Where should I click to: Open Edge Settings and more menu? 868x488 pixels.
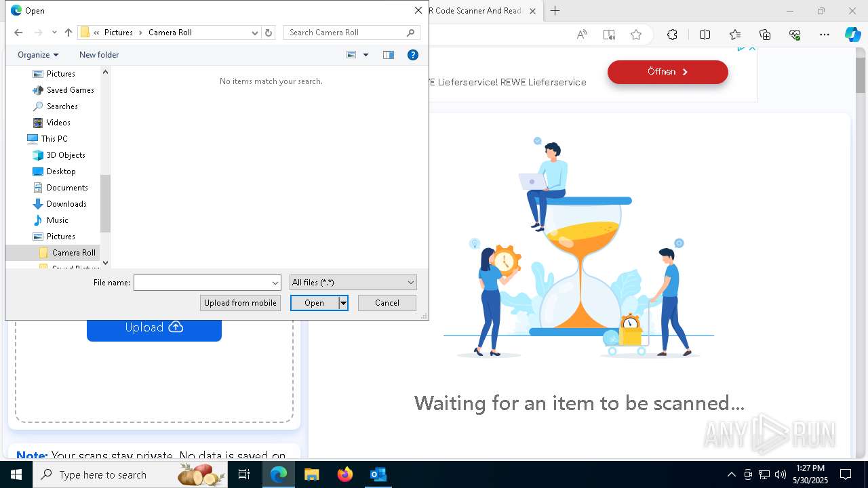pyautogui.click(x=825, y=35)
